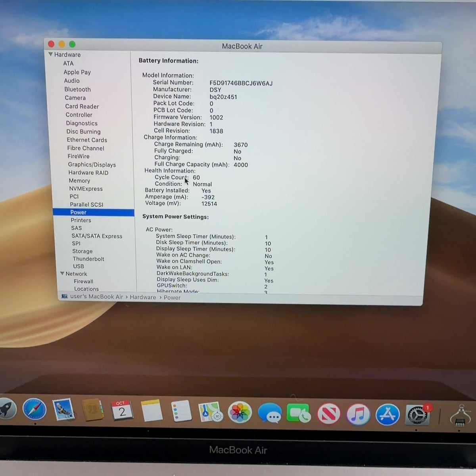
Task: Select ATA in the Hardware list
Action: click(x=68, y=63)
